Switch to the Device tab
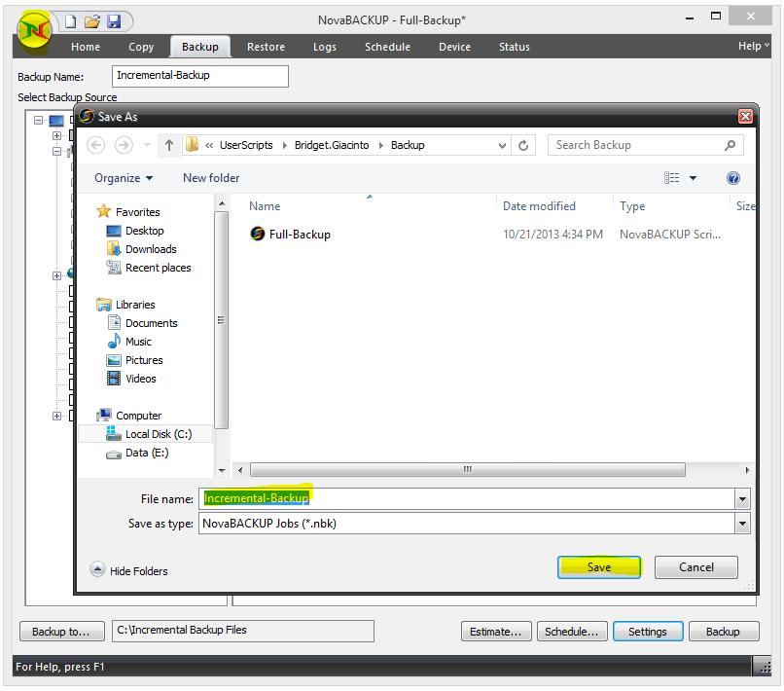The width and height of the screenshot is (784, 691). (x=454, y=47)
